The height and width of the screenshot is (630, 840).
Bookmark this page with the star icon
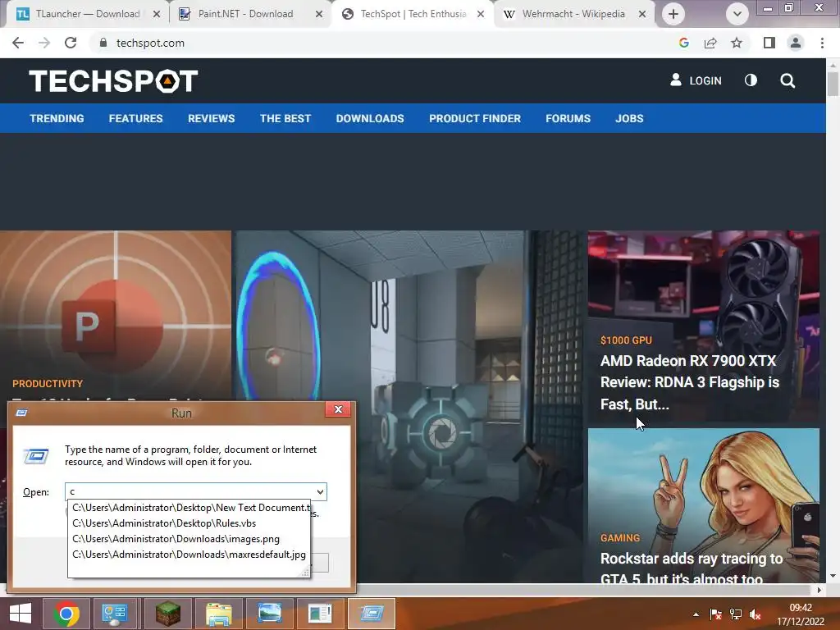pos(737,43)
